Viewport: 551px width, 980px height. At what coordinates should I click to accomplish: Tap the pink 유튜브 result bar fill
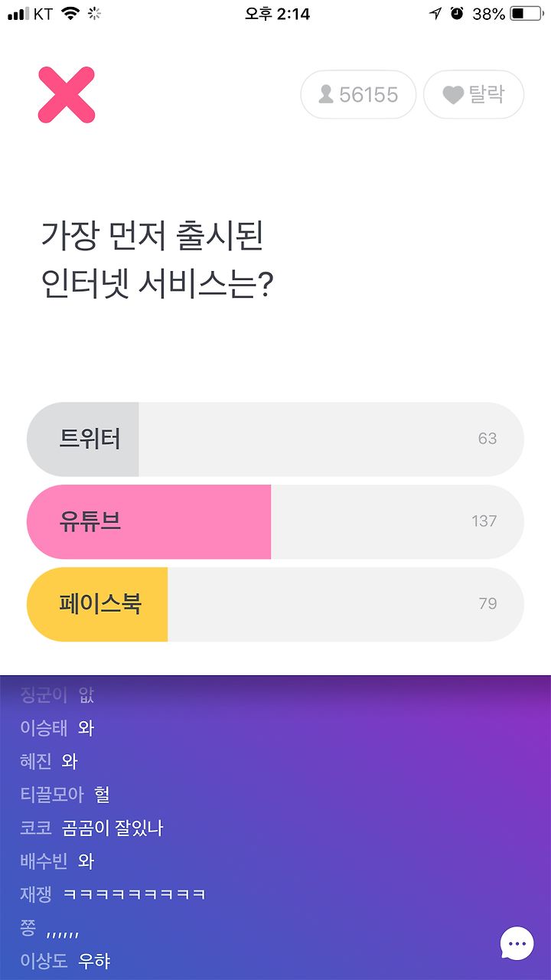149,521
